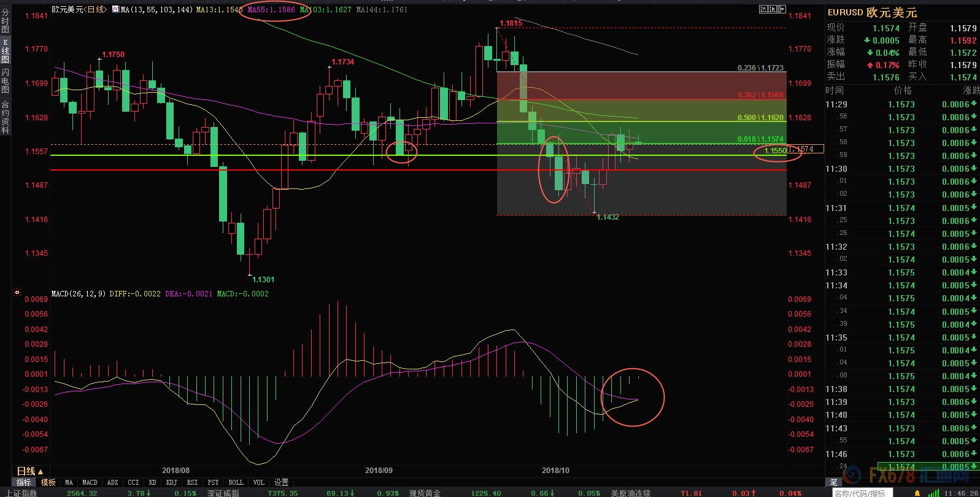Viewport: 980px width, 497px height.
Task: Click 2018/10 date on time axis
Action: tap(555, 471)
